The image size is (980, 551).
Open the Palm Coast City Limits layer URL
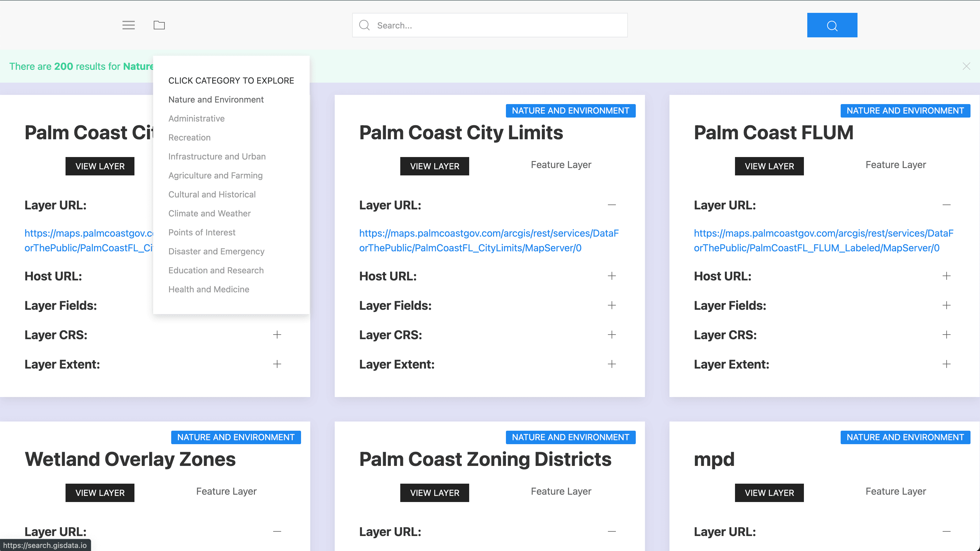coord(489,240)
